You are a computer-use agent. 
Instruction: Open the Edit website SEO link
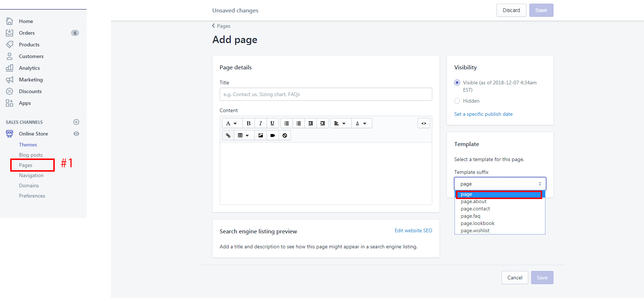413,231
